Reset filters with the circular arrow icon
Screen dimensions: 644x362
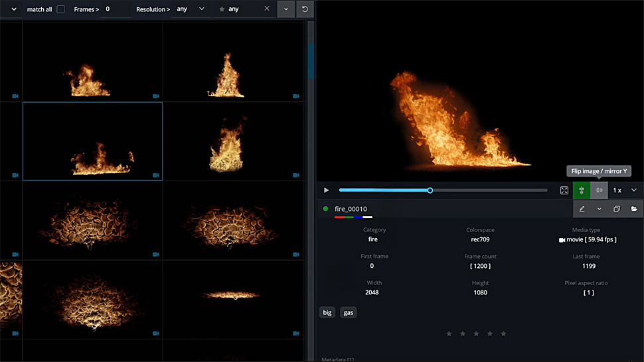(305, 9)
